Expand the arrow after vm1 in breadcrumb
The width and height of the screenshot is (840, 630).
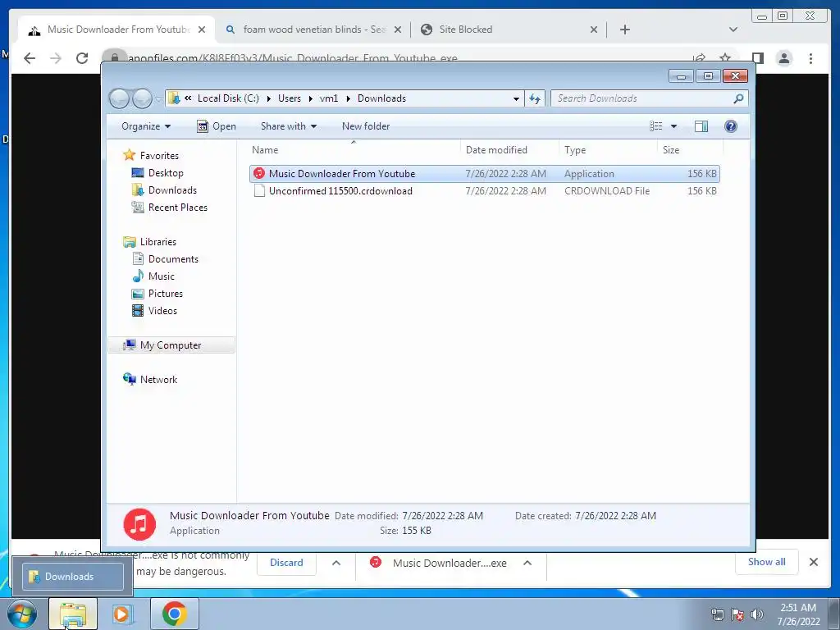coord(348,98)
